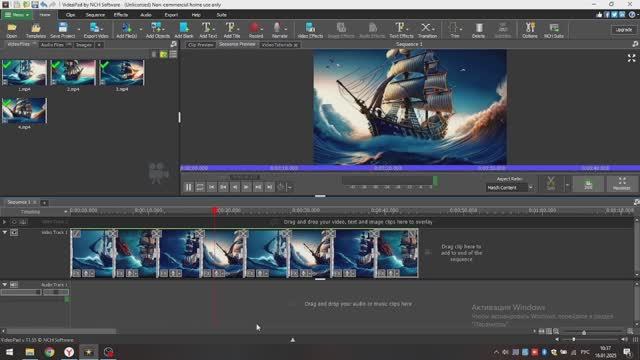
Task: Open the Twitter share icon
Action: click(614, 15)
